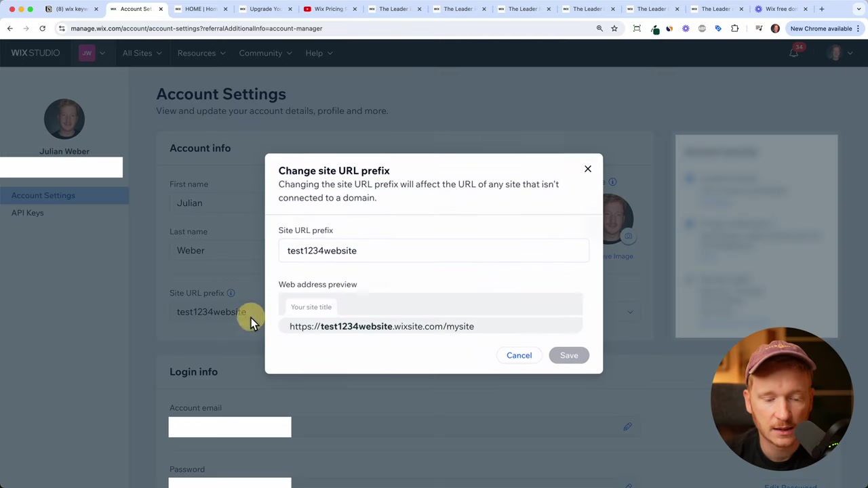Click Cancel in the URL prefix dialog
Viewport: 868px width, 488px height.
(x=519, y=355)
